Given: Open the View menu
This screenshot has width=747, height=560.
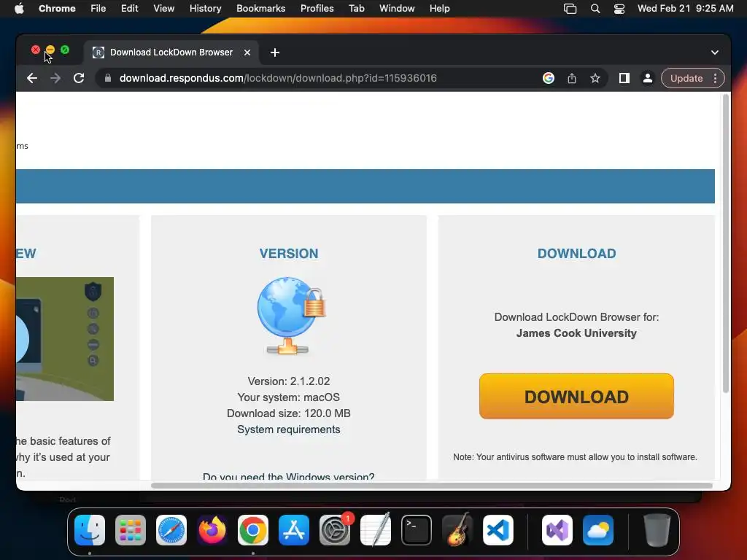Looking at the screenshot, I should [x=164, y=9].
